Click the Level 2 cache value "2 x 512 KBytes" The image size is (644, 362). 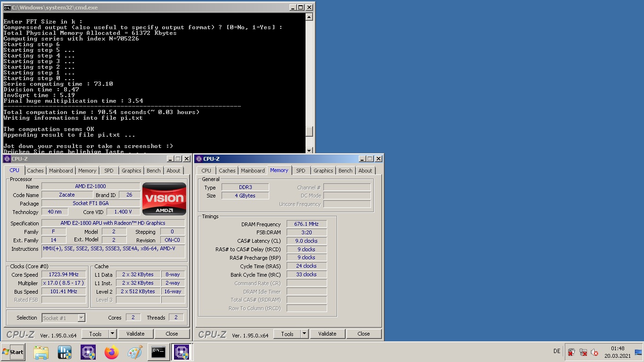138,291
